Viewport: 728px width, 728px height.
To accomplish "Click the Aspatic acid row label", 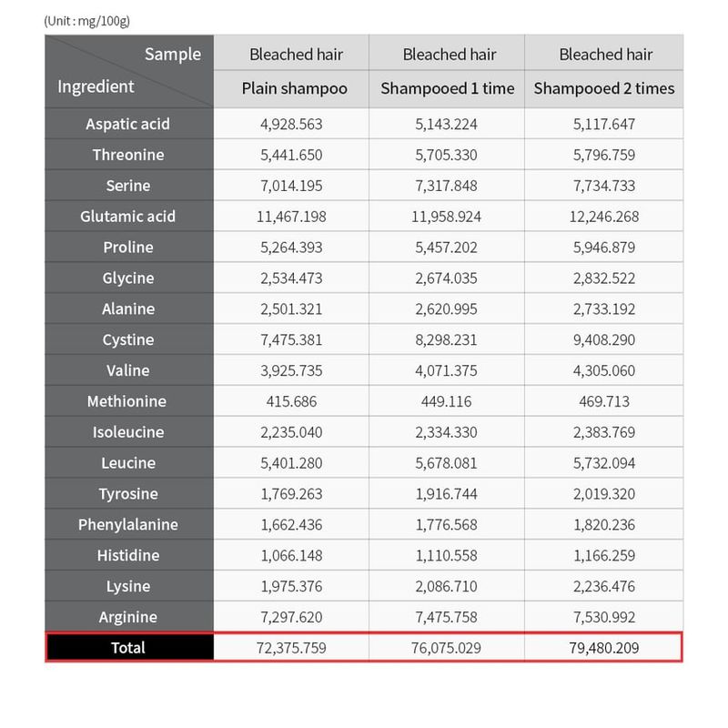I will (x=128, y=124).
